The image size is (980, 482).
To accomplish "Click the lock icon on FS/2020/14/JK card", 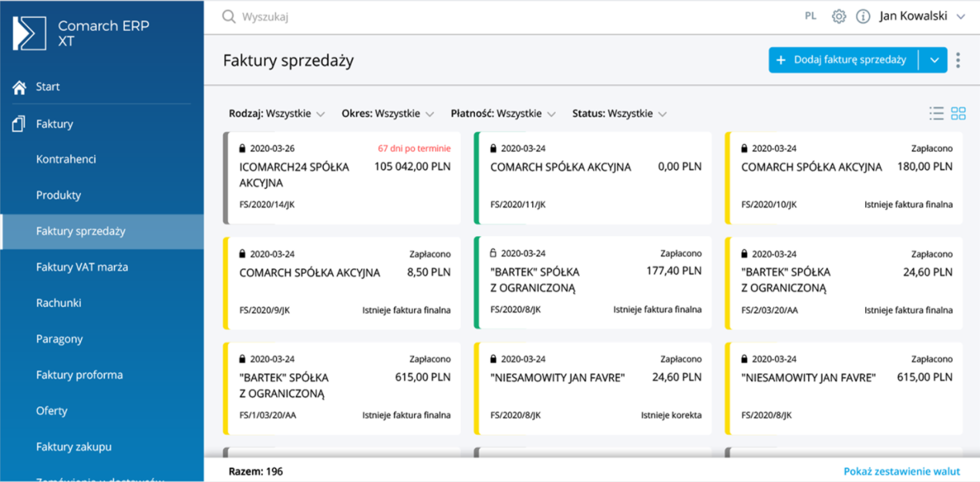I will (242, 148).
